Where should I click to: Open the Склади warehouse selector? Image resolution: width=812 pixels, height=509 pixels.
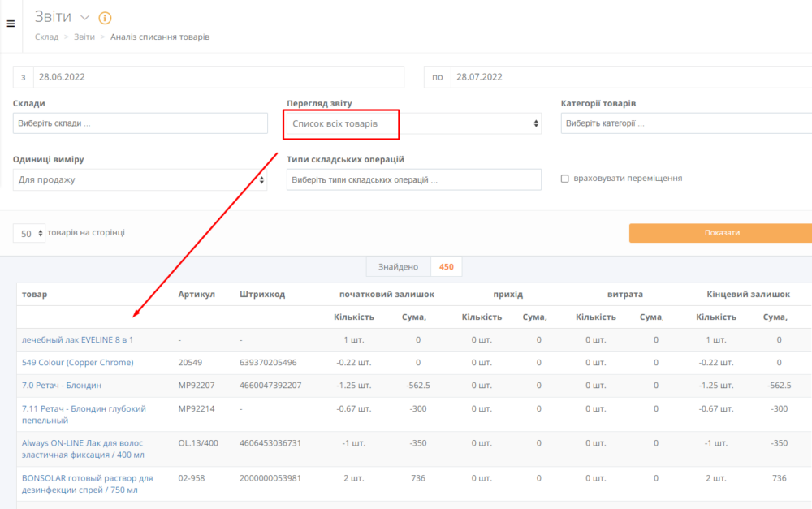point(140,123)
